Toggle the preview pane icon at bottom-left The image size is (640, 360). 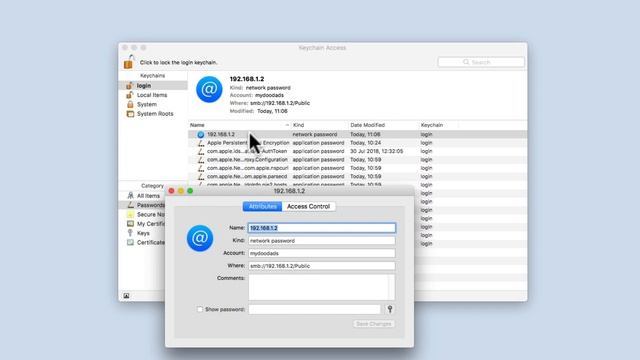pyautogui.click(x=127, y=296)
